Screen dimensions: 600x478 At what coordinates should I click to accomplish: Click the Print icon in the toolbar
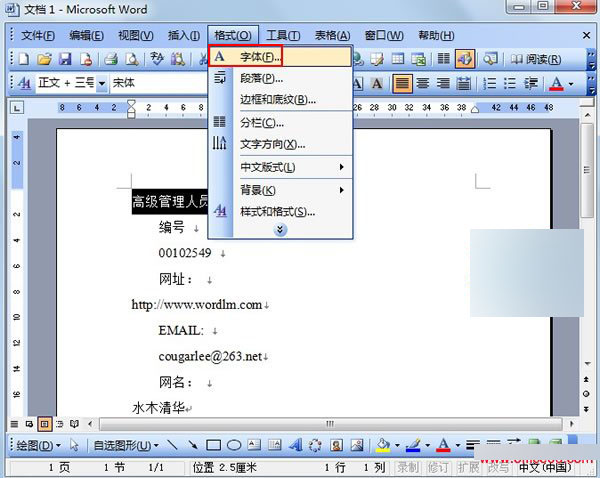point(111,59)
